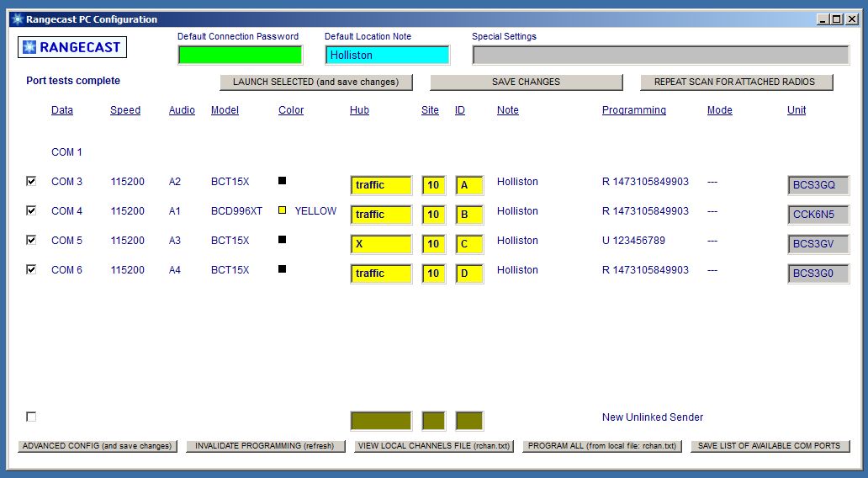Click the Default Location Note field with Holliston

click(x=388, y=55)
